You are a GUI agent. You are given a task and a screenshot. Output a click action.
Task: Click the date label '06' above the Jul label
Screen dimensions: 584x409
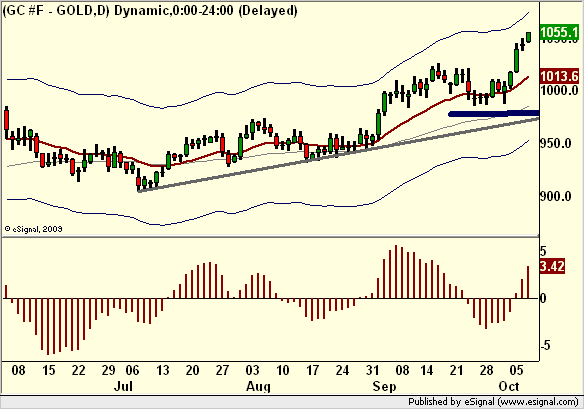click(132, 370)
